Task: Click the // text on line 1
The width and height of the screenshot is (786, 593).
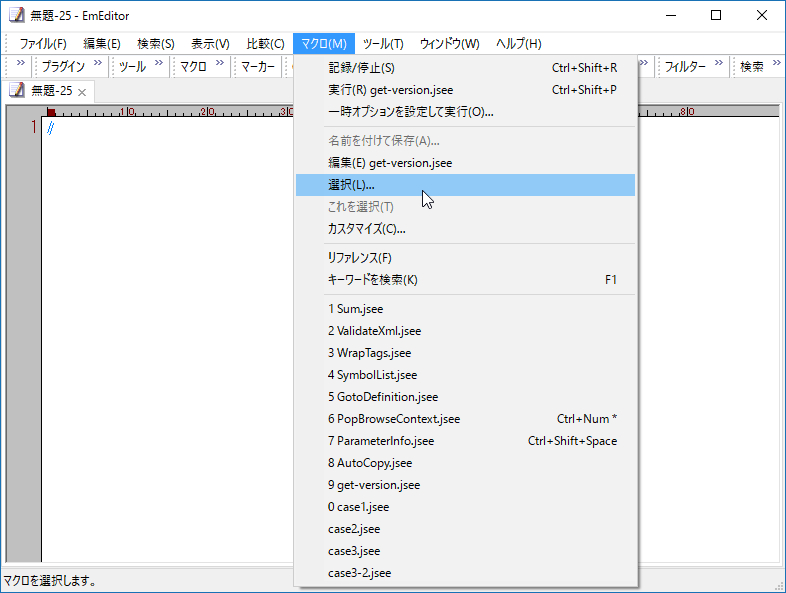Action: (x=51, y=128)
